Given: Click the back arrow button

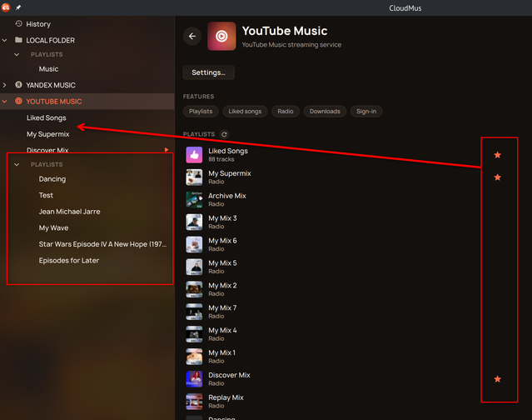Looking at the screenshot, I should (x=192, y=36).
